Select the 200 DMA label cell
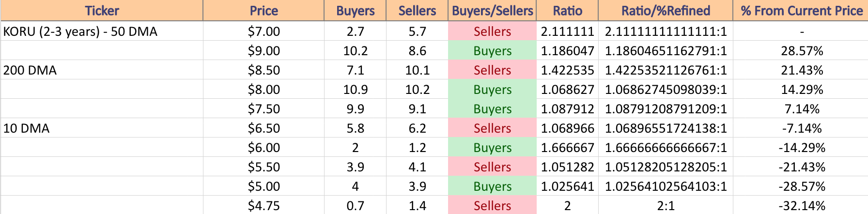The width and height of the screenshot is (868, 214). [102, 70]
